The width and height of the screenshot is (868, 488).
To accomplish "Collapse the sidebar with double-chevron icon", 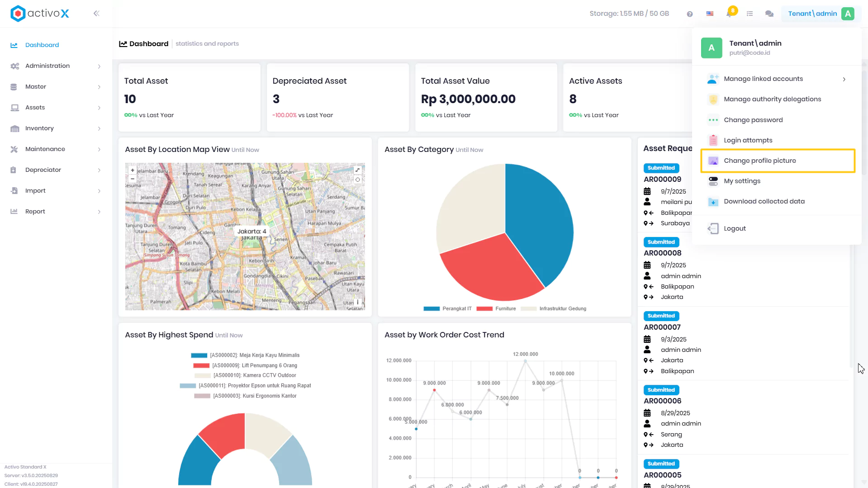I will pos(96,14).
